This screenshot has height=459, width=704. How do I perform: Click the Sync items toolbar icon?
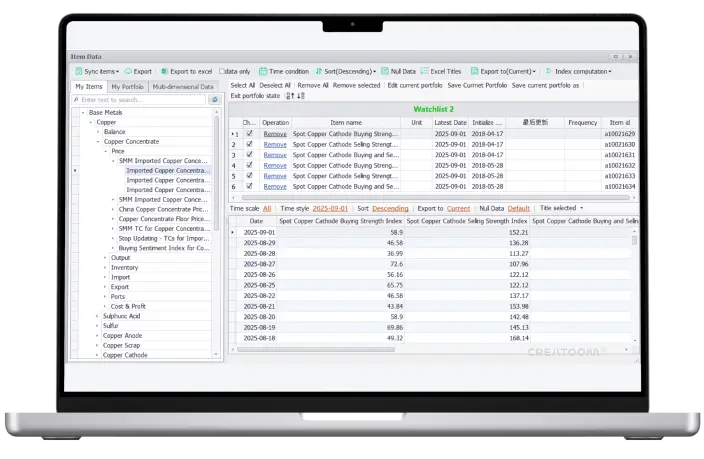tap(80, 72)
